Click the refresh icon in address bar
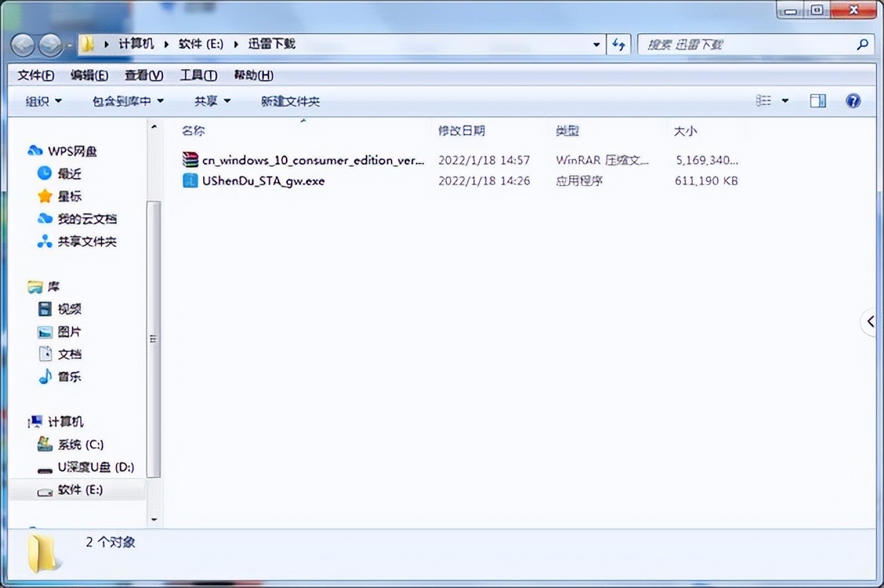The image size is (884, 588). click(x=619, y=44)
